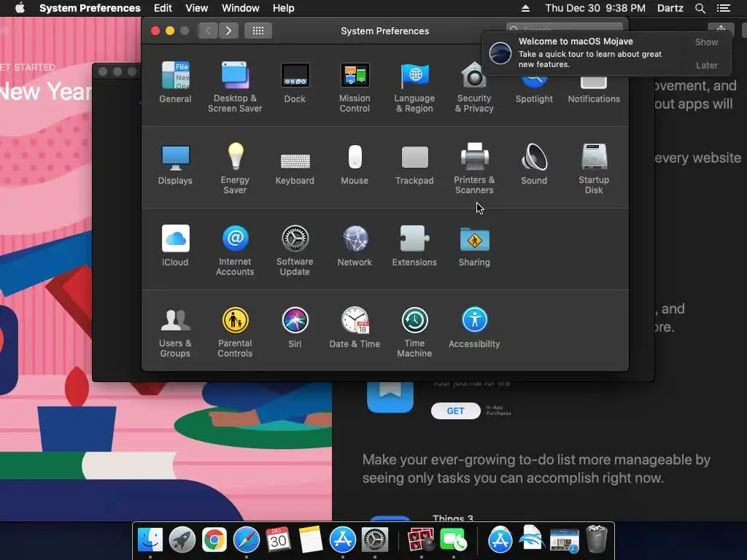Open System Preferences from the Dock

point(375,540)
